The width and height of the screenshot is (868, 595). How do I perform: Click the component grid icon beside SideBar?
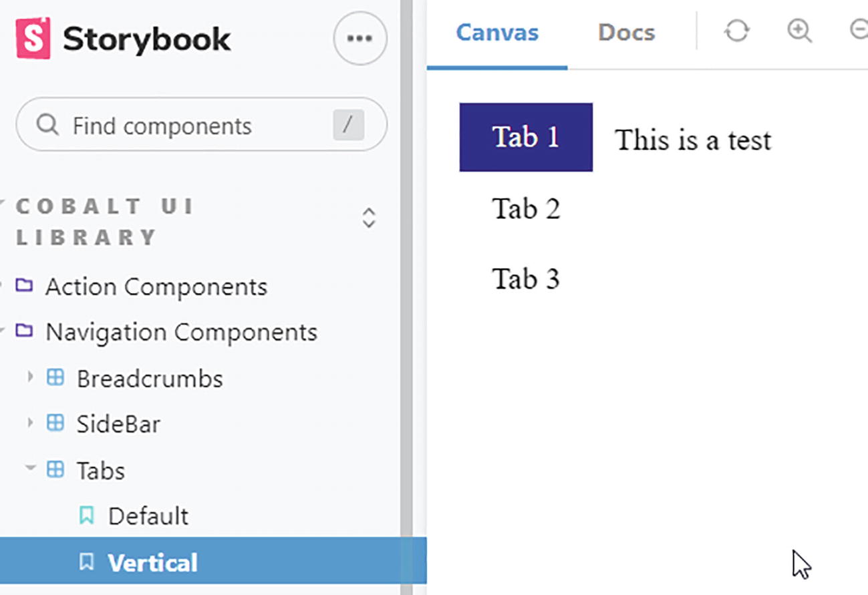point(55,423)
